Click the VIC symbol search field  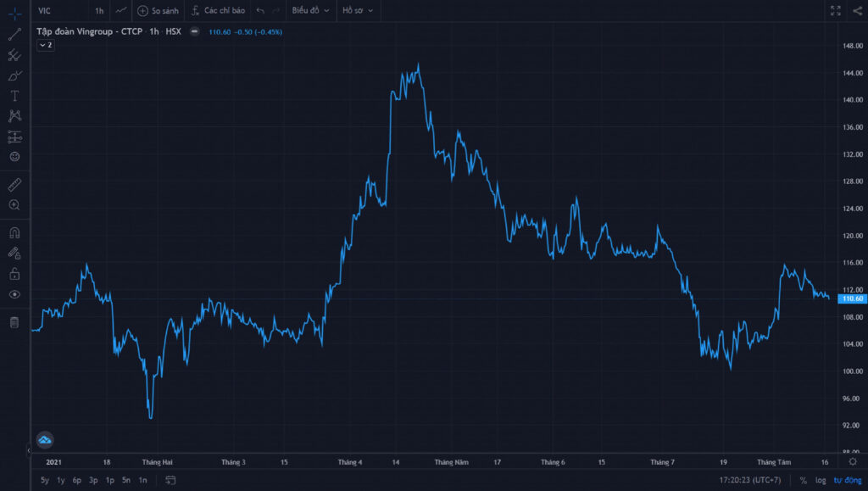coord(60,10)
